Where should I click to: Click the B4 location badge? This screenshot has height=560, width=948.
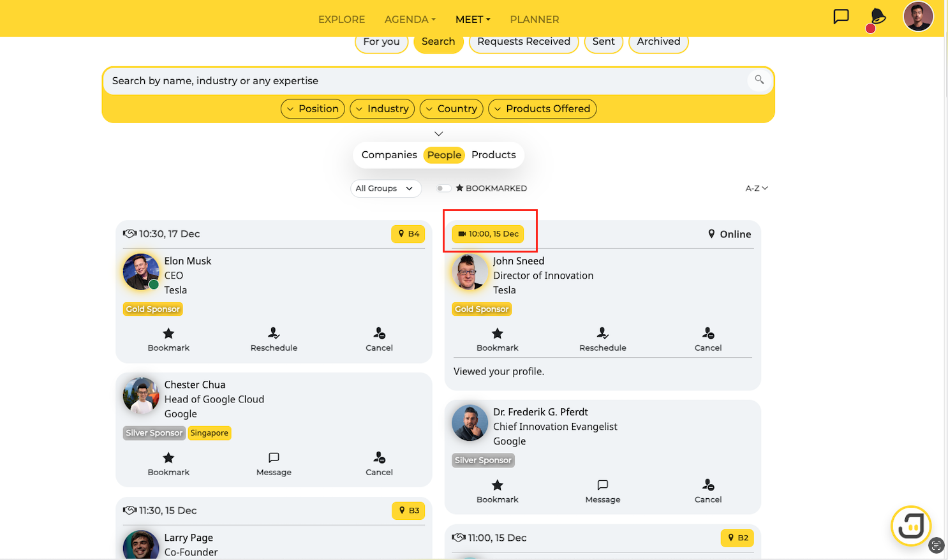point(408,234)
